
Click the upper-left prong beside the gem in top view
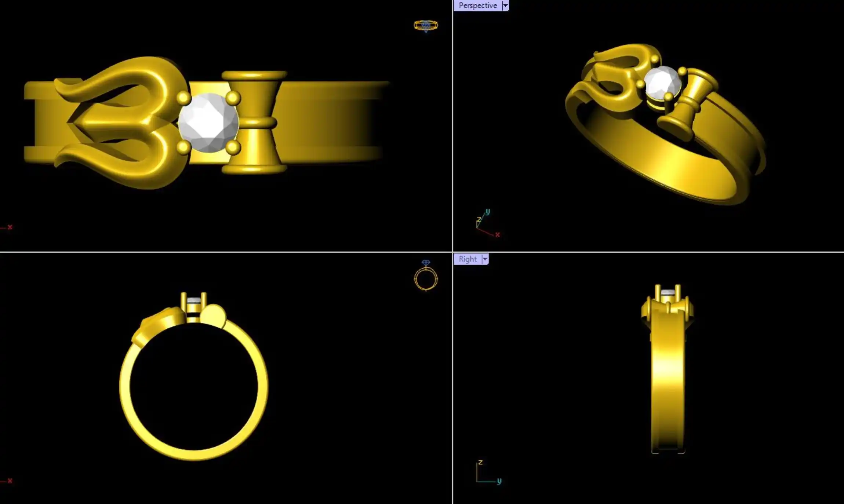pyautogui.click(x=183, y=98)
